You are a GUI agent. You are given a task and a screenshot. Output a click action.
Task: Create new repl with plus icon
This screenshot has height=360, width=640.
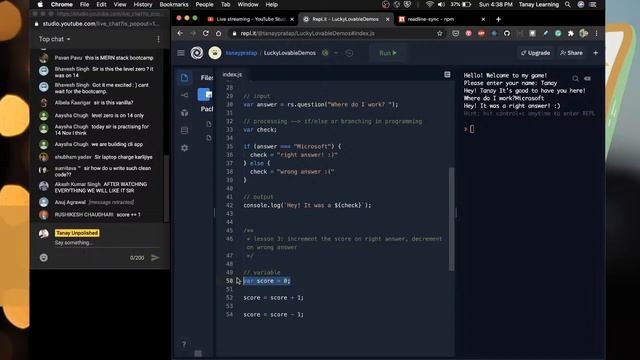coord(596,53)
